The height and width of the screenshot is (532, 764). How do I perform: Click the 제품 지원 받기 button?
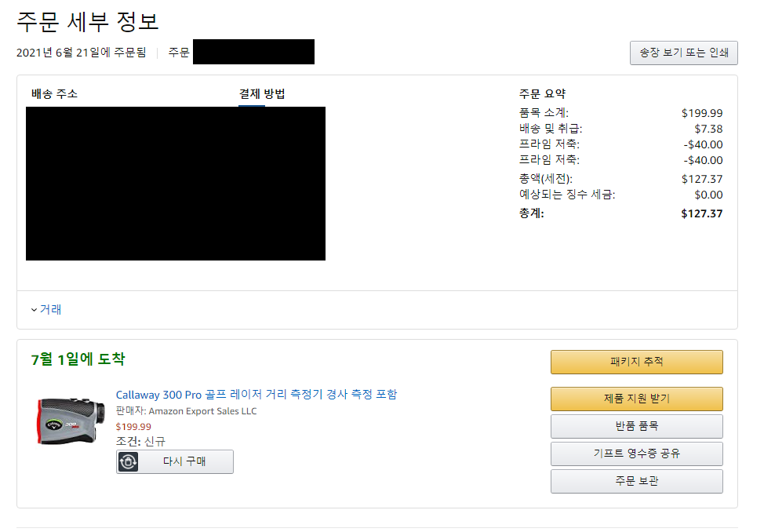coord(636,399)
